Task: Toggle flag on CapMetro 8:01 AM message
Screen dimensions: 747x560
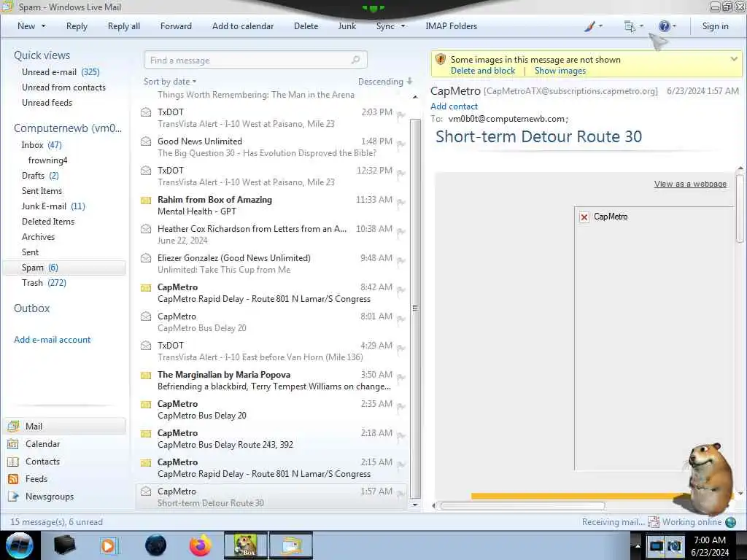Action: tap(401, 319)
